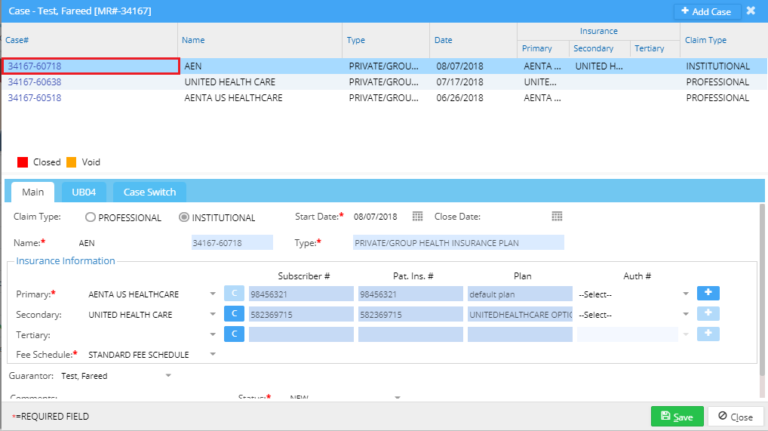Image resolution: width=768 pixels, height=431 pixels.
Task: Click the C button in Secondary insurance row
Action: pos(234,313)
